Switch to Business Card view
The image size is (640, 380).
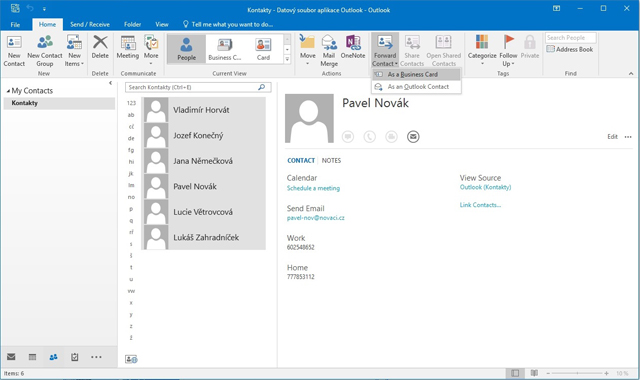[x=224, y=49]
